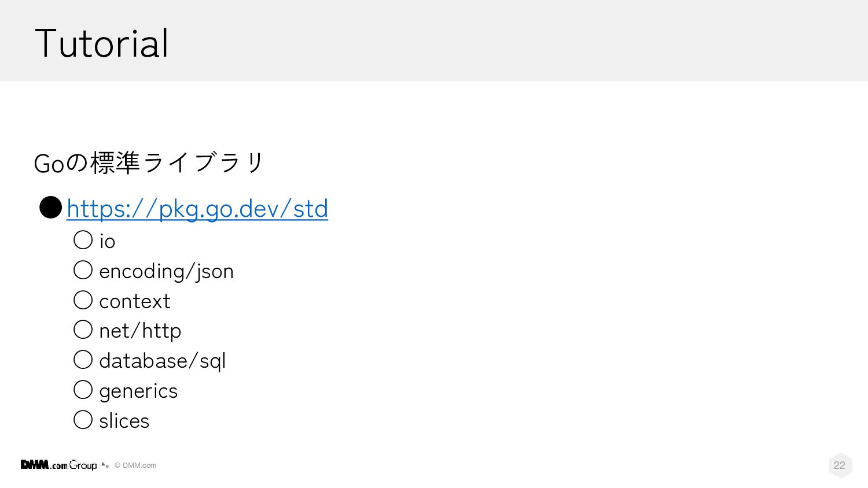Click the hollow bullet next to encoding/json
This screenshot has width=868, height=488.
(x=83, y=270)
